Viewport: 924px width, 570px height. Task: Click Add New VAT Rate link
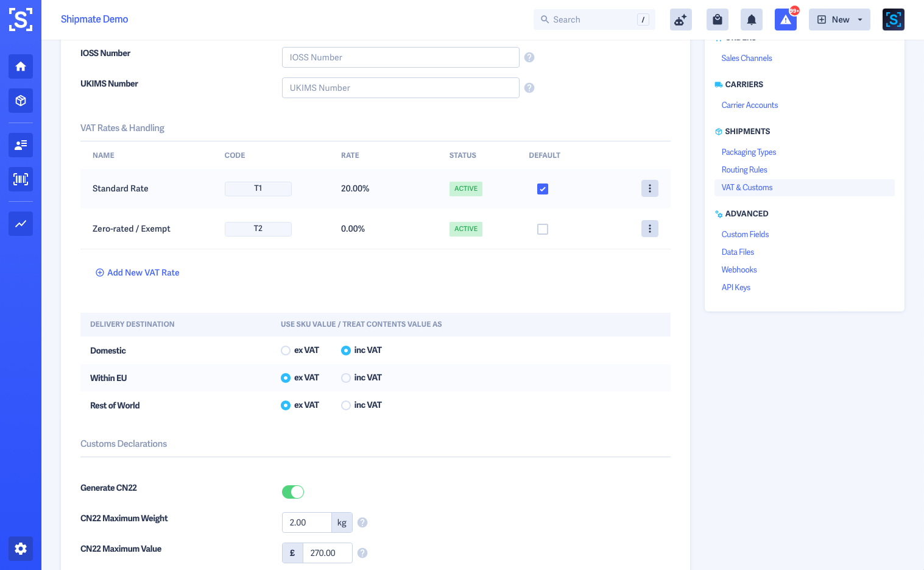(x=138, y=273)
